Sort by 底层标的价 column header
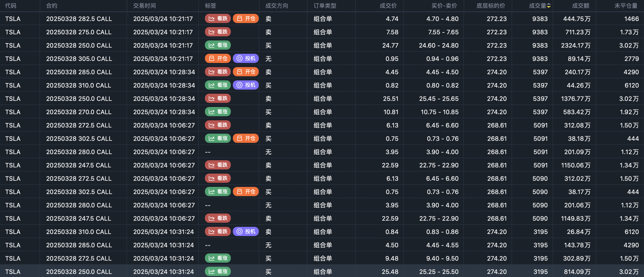The image size is (644, 277). click(491, 6)
